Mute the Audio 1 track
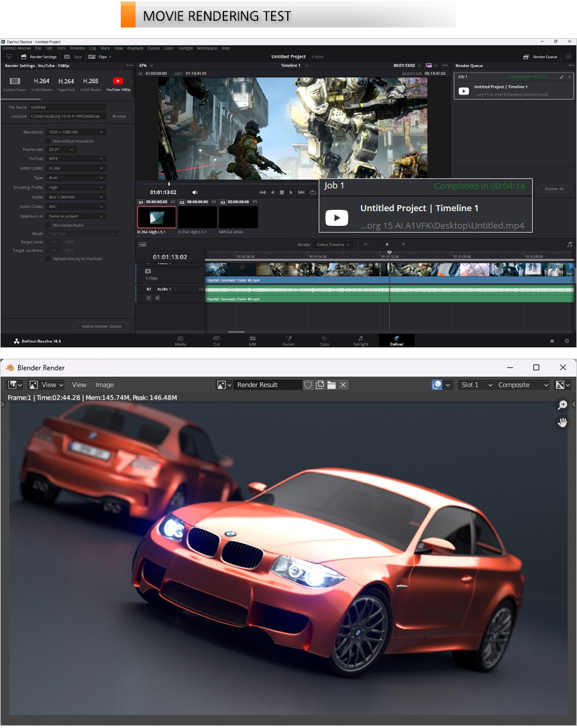577x728 pixels. pyautogui.click(x=158, y=298)
